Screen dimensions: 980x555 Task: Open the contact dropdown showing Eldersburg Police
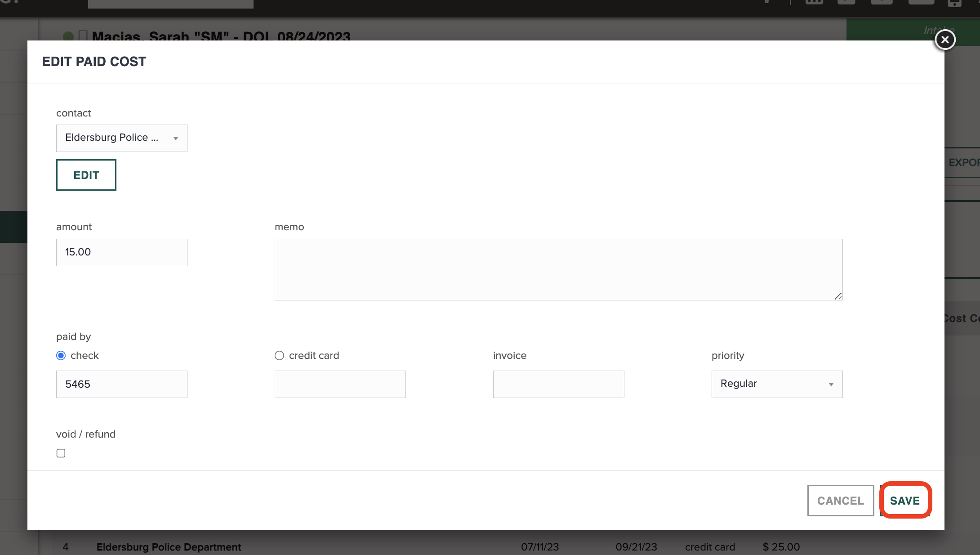tap(121, 138)
